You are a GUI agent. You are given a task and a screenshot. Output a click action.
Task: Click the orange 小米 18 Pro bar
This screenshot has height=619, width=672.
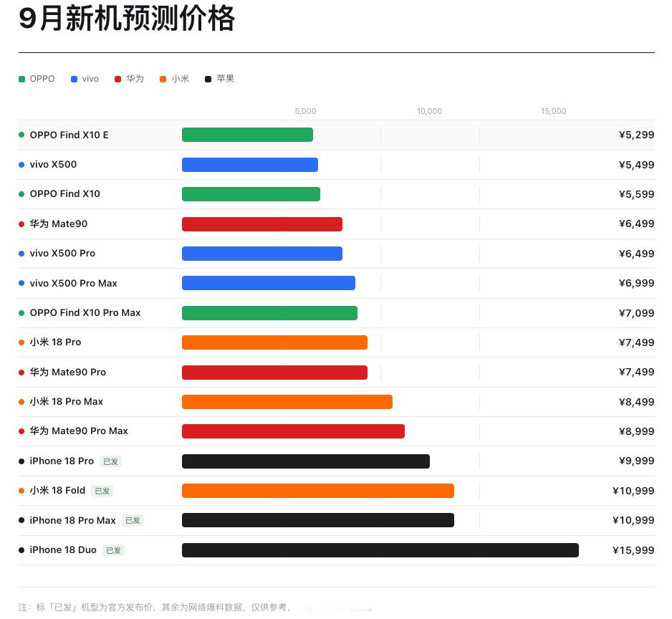pyautogui.click(x=274, y=342)
